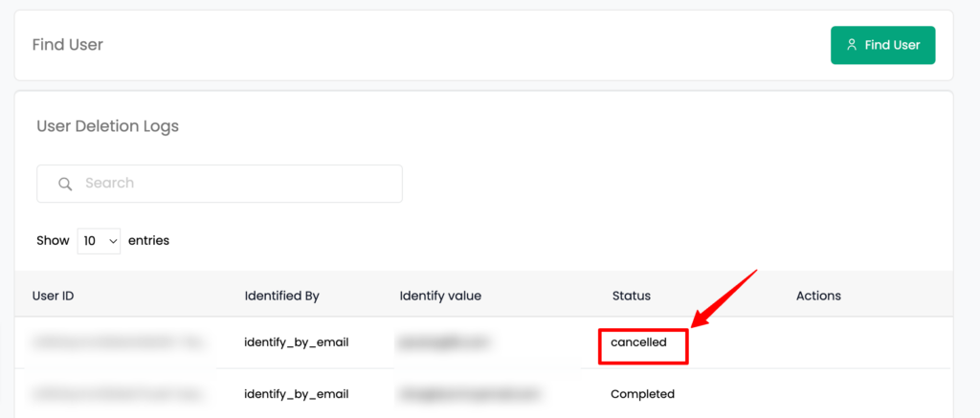
Task: Focus the Search input field
Action: click(x=219, y=184)
